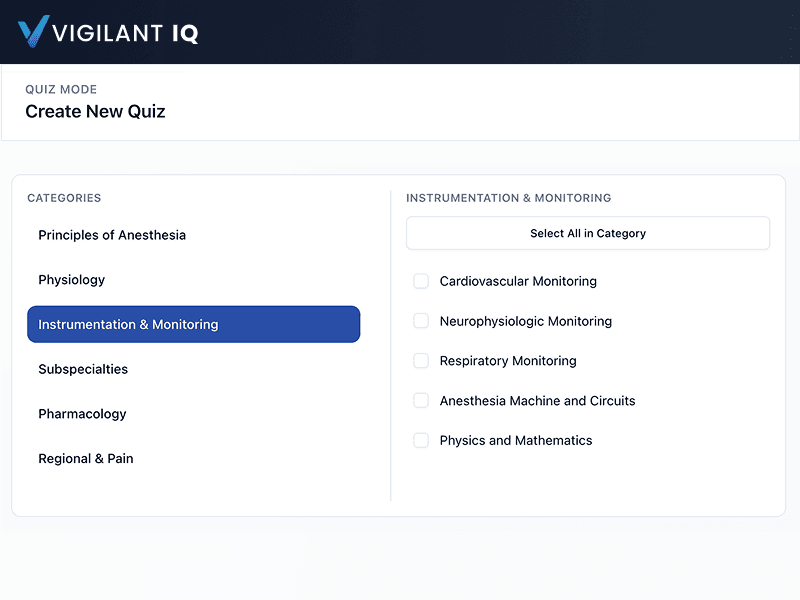Viewport: 800px width, 600px height.
Task: Click the Physics and Mathematics label text
Action: pos(516,441)
